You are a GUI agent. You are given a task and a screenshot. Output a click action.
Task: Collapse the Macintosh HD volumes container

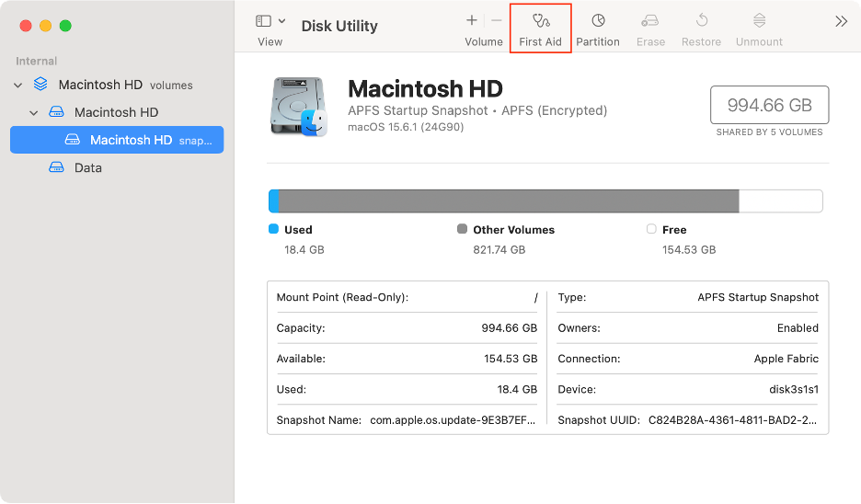click(x=18, y=86)
